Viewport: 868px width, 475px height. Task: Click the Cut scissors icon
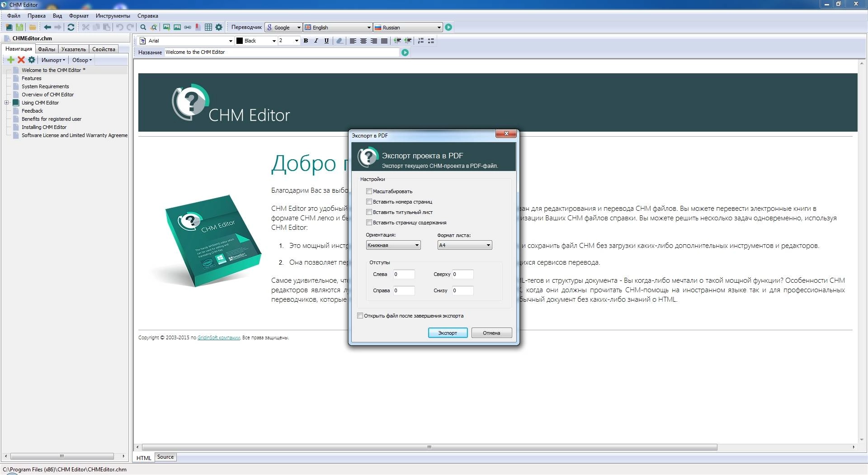[85, 27]
